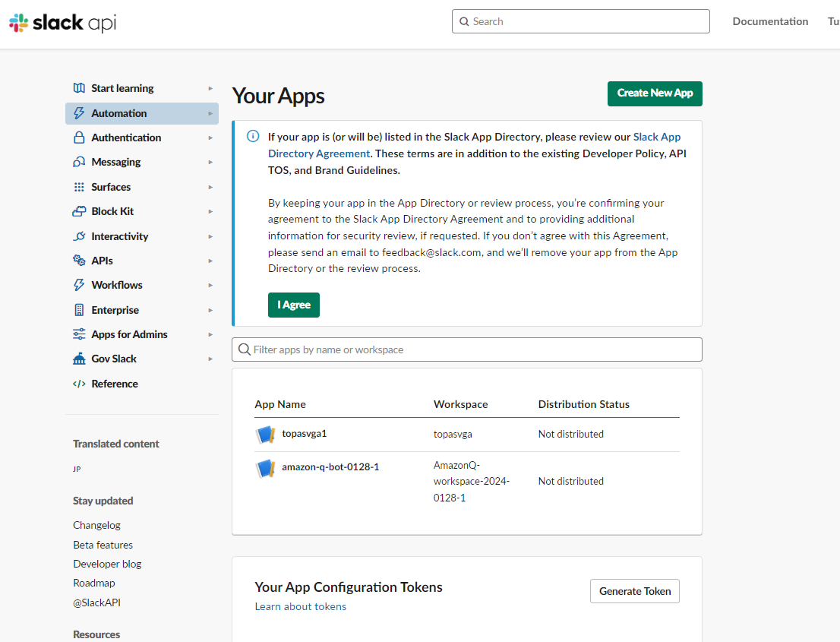Expand the Workflows section arrow
Screen dimensions: 840x642
pos(210,285)
